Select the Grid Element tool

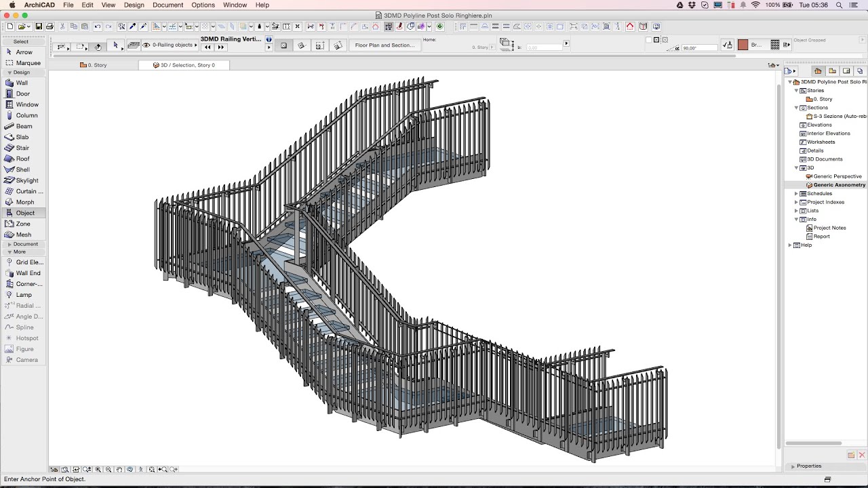click(x=23, y=262)
